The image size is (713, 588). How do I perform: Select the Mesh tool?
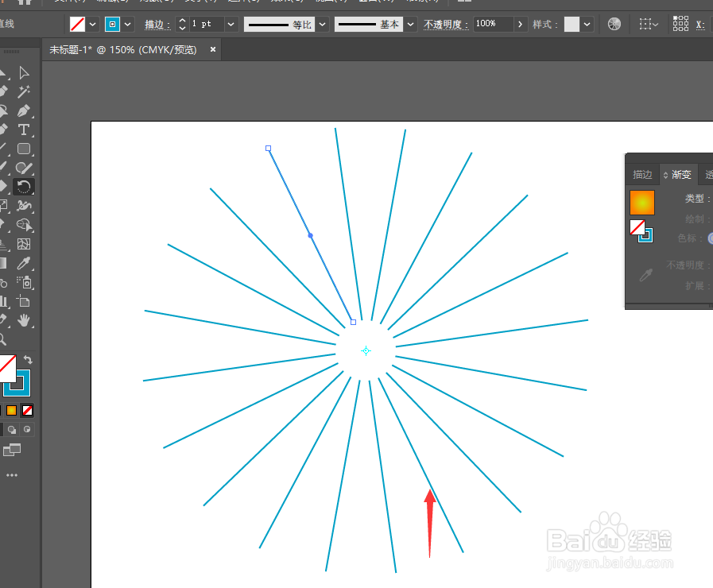click(x=24, y=244)
